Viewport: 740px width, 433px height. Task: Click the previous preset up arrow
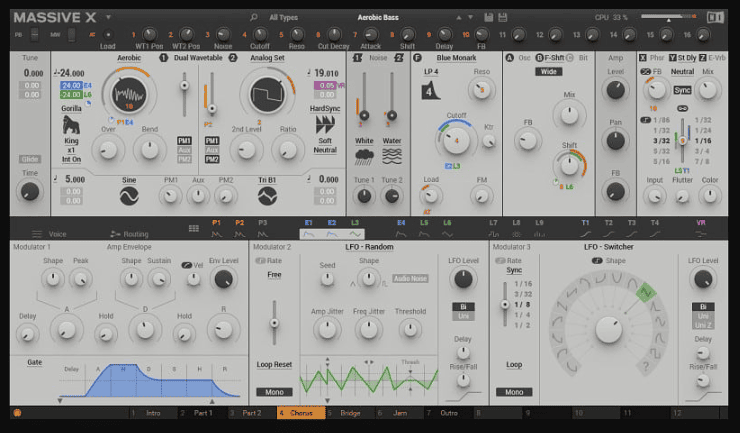(x=458, y=17)
